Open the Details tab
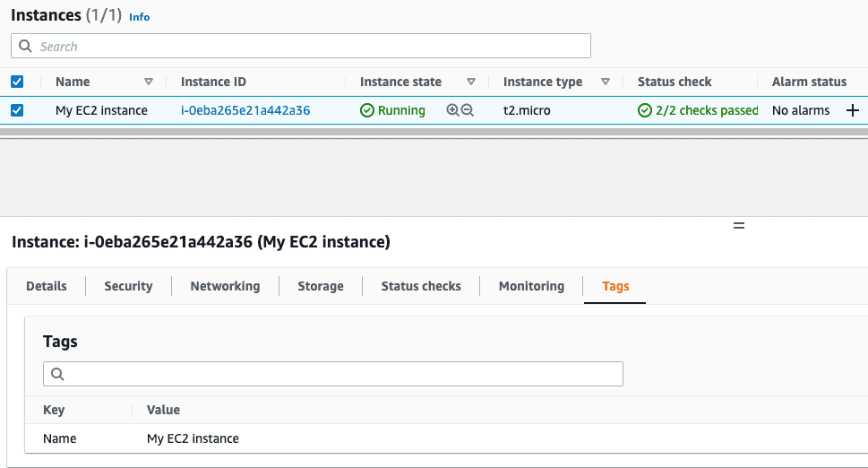This screenshot has width=868, height=468. point(47,286)
